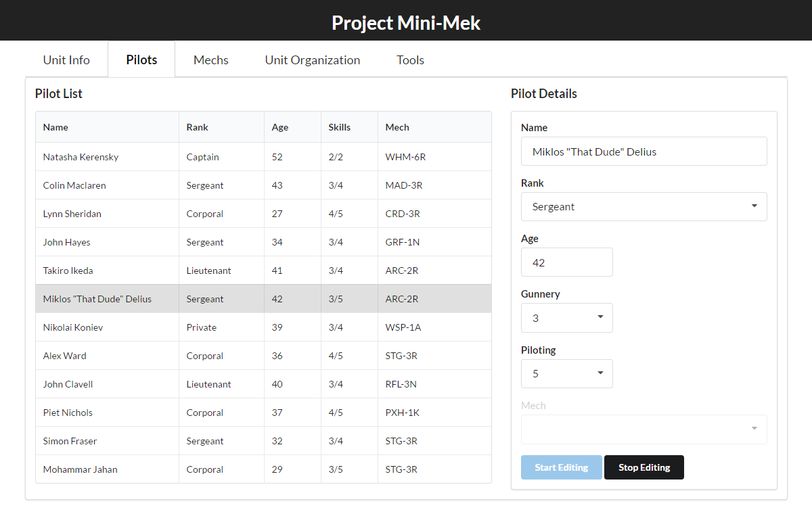This screenshot has width=812, height=514.
Task: Open the disabled Mech dropdown
Action: [644, 429]
